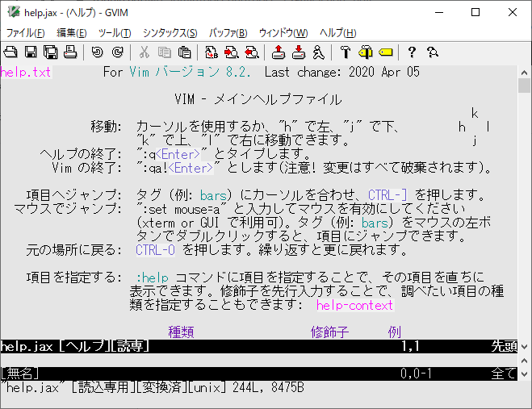
Task: Click <Enter> link after :qa!
Action: coord(191,168)
